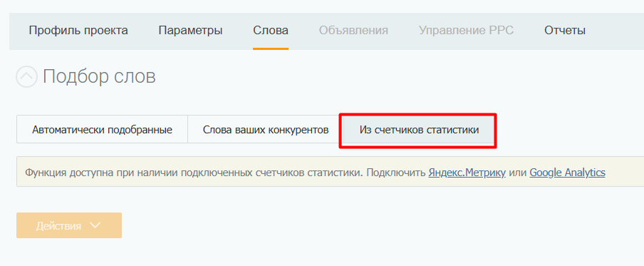644x266 pixels.
Task: Follow the Яндекс.Метрику link
Action: [467, 173]
